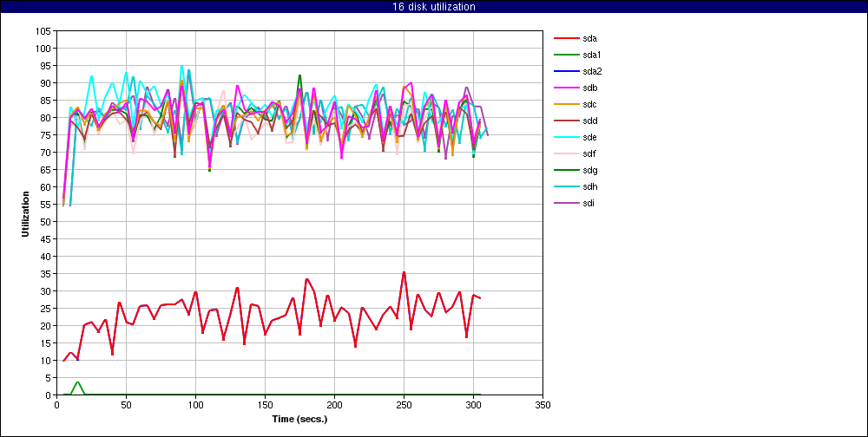The image size is (868, 437).
Task: Click the 350 x-axis tick value
Action: (x=542, y=404)
